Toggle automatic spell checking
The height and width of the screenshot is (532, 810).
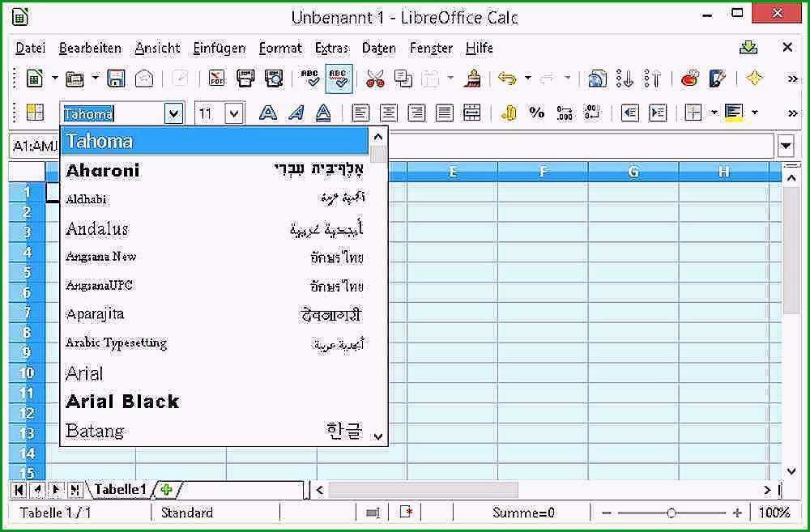[x=339, y=79]
